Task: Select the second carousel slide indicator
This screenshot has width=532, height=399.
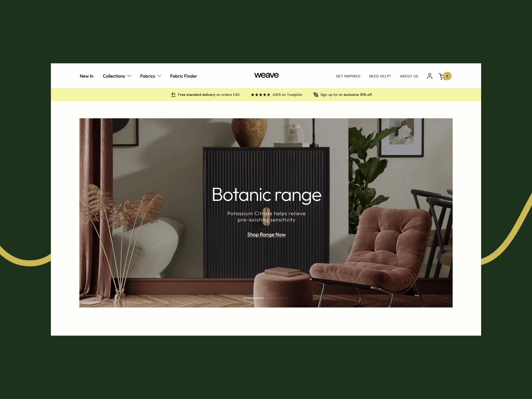Action: point(271,298)
